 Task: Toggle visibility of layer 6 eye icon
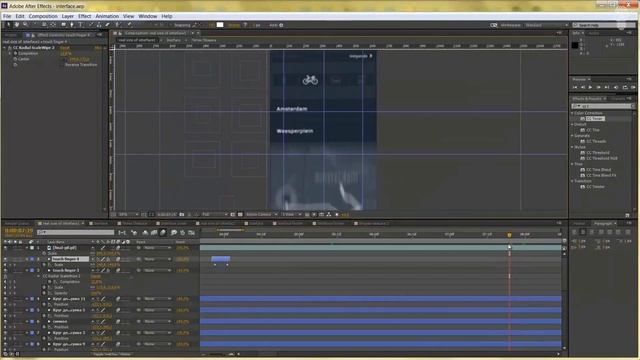(x=5, y=321)
